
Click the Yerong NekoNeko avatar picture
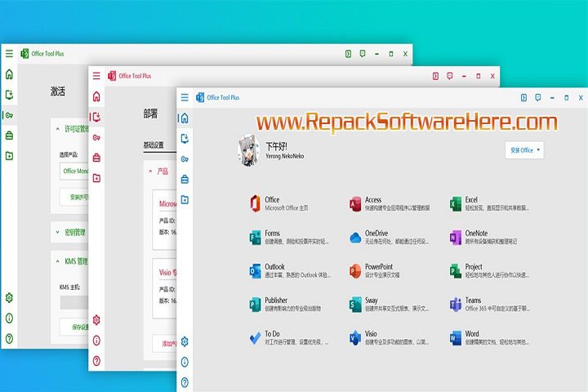(x=248, y=150)
